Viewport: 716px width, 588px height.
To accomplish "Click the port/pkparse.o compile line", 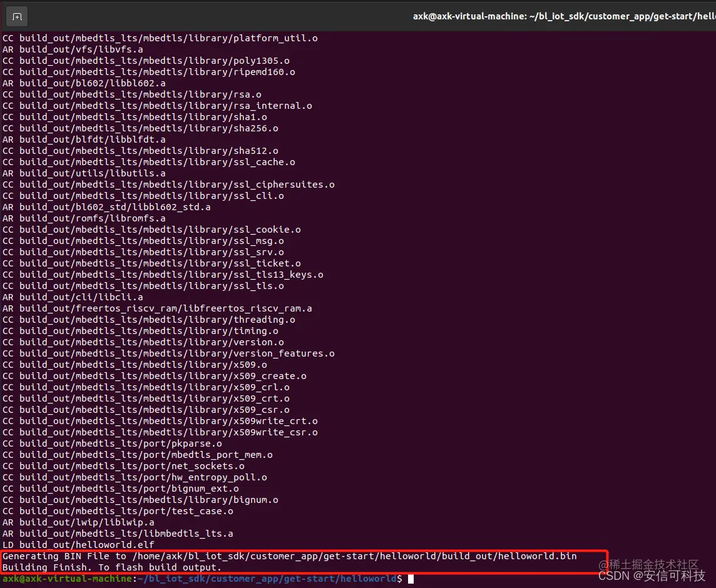I will coord(112,444).
